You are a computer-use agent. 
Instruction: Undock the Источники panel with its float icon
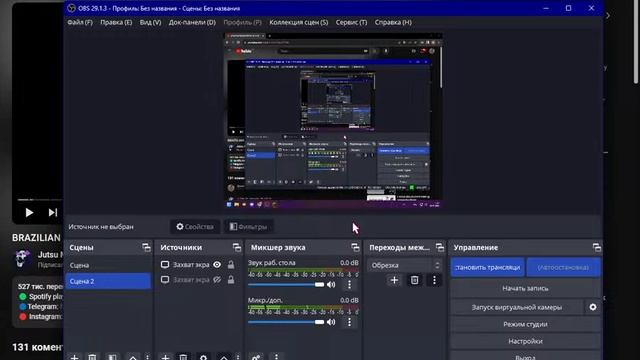coord(237,247)
